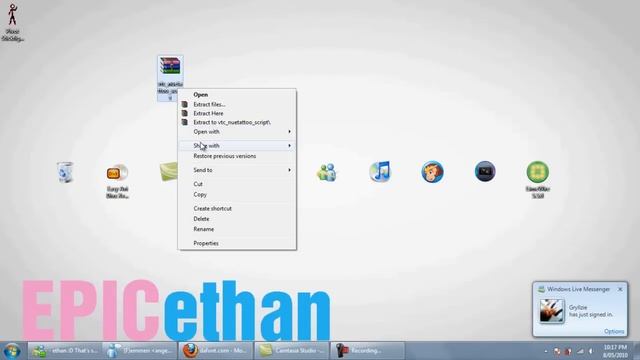Open Options in the Messenger notification
Screen dimensions: 640x360
click(x=614, y=331)
